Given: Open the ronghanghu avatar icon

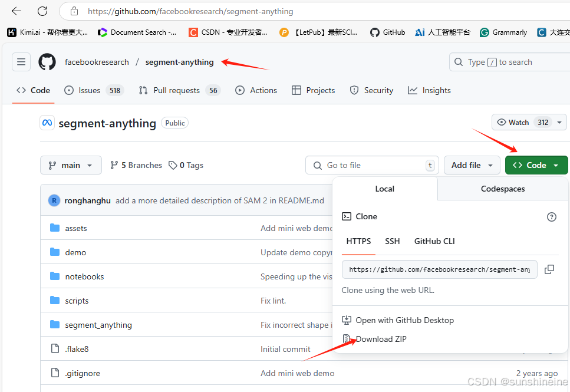Looking at the screenshot, I should (x=54, y=200).
